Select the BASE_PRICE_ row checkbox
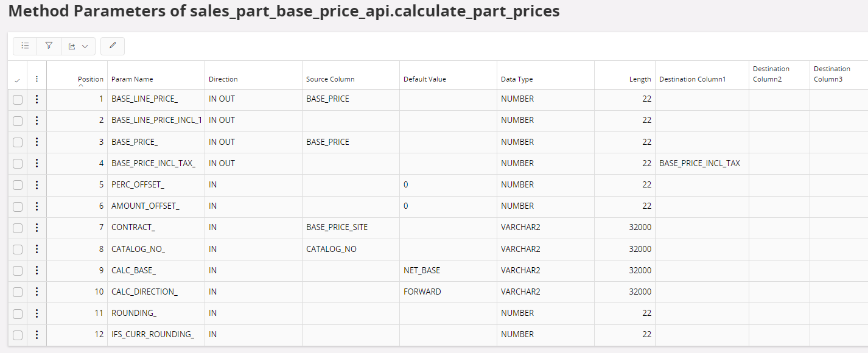Image resolution: width=868 pixels, height=353 pixels. pyautogui.click(x=18, y=142)
